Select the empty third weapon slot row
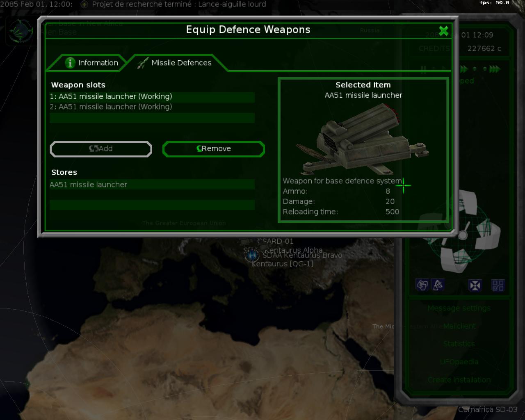Screen dimensions: 525x420 click(152, 118)
